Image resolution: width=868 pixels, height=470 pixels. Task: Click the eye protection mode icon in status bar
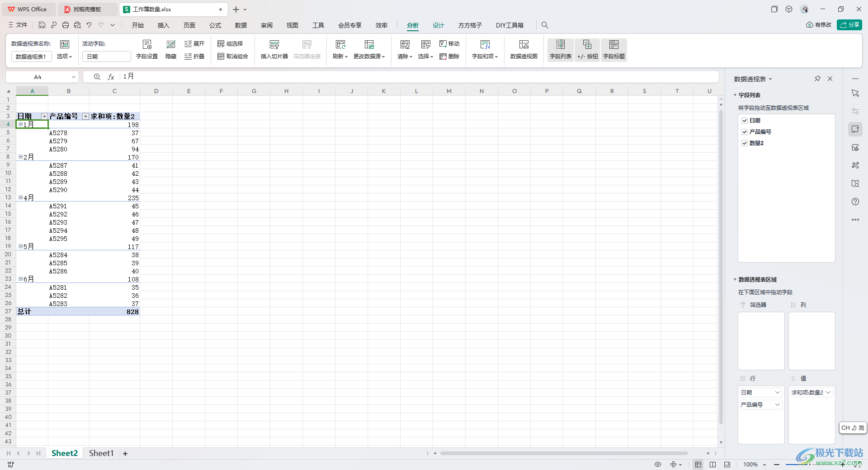658,465
